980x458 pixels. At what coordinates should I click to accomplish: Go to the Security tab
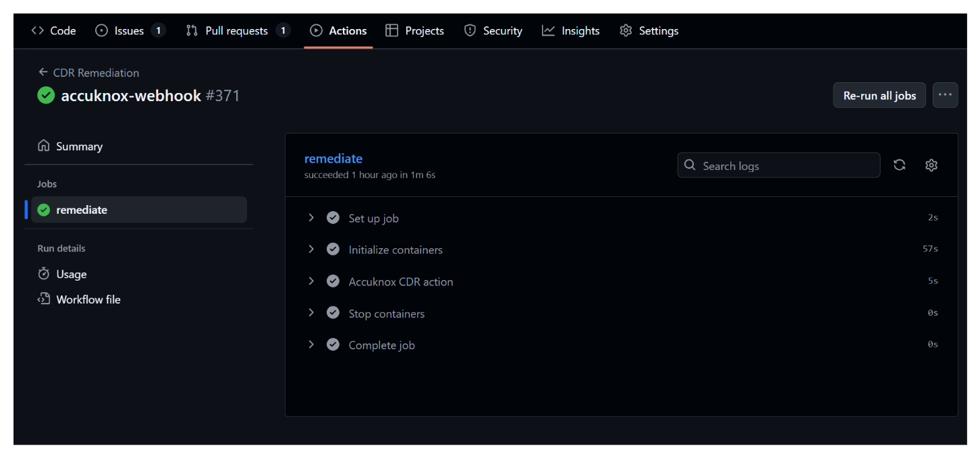(x=493, y=31)
